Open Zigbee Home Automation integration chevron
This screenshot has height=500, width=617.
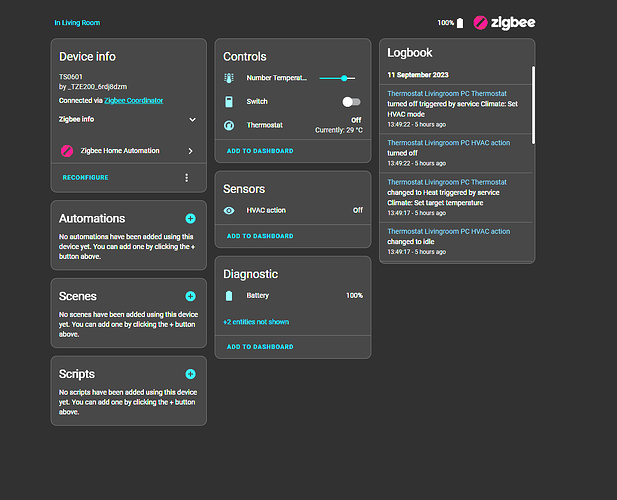tap(190, 151)
